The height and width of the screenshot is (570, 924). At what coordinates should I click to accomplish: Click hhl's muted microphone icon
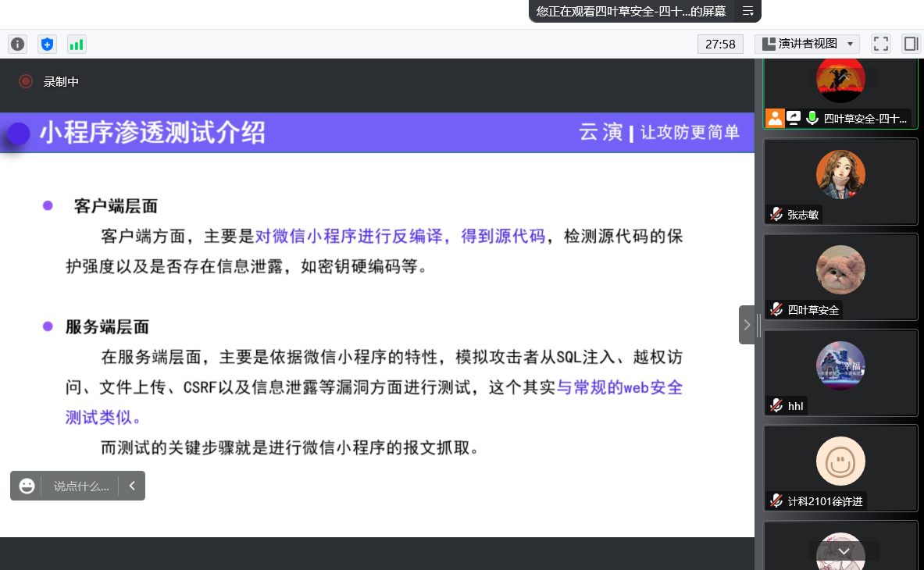click(x=776, y=406)
